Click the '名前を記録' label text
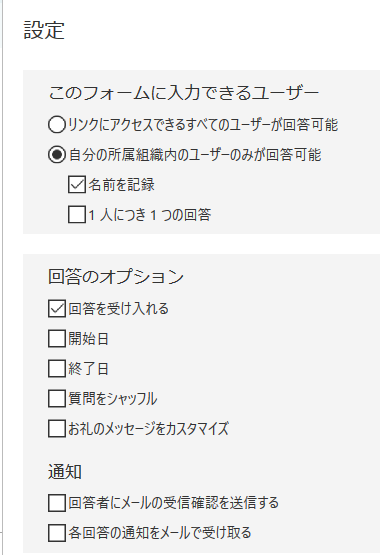The width and height of the screenshot is (380, 555). point(121,185)
